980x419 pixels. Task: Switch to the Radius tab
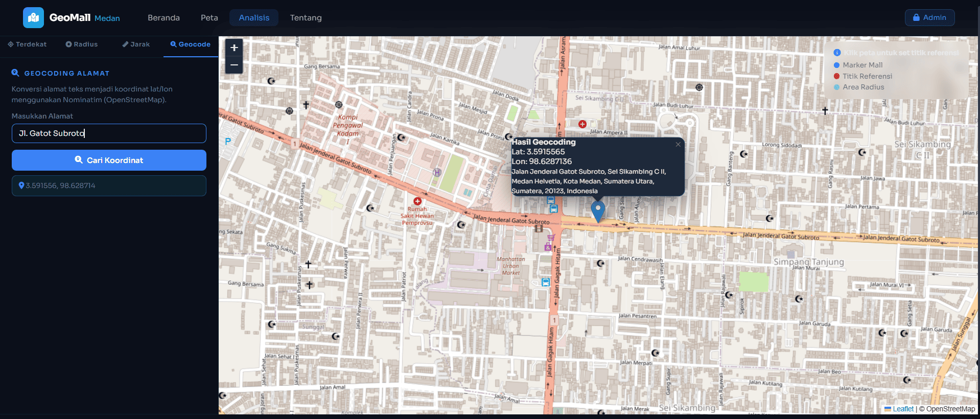coord(82,44)
